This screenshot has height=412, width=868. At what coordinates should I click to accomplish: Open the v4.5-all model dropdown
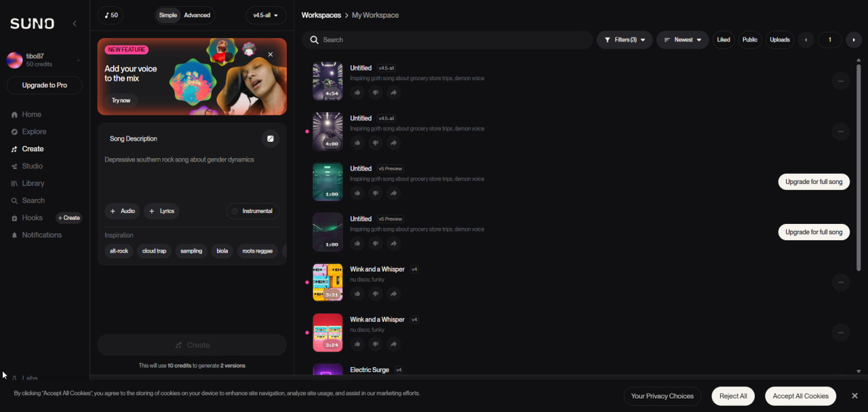266,15
